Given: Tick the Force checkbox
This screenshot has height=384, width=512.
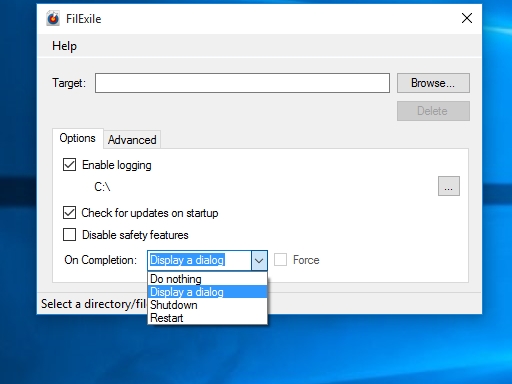Looking at the screenshot, I should 280,260.
